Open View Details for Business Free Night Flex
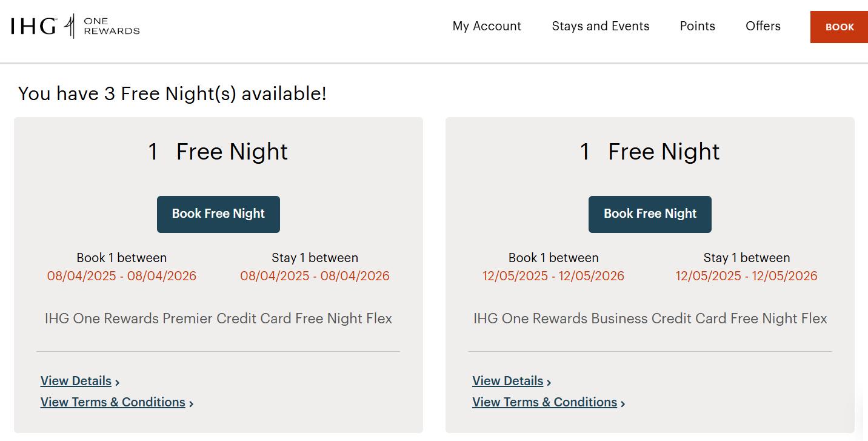 pyautogui.click(x=507, y=380)
